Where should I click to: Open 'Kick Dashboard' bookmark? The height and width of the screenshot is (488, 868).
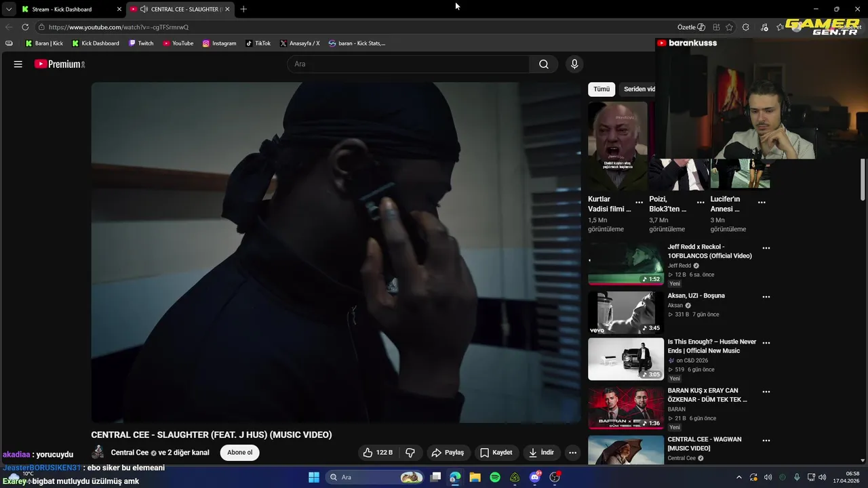click(96, 43)
